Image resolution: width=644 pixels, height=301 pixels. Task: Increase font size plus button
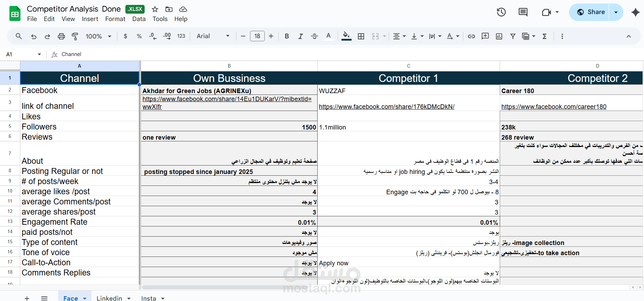point(271,36)
